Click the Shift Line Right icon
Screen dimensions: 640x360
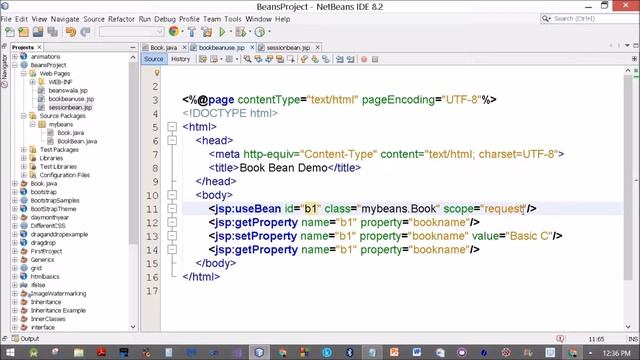351,59
